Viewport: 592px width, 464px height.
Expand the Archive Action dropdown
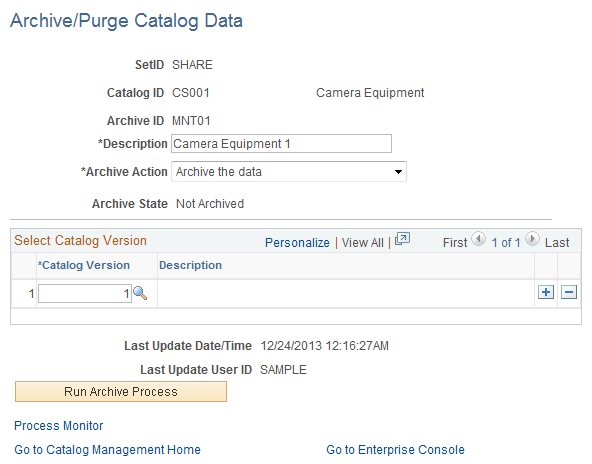click(289, 172)
